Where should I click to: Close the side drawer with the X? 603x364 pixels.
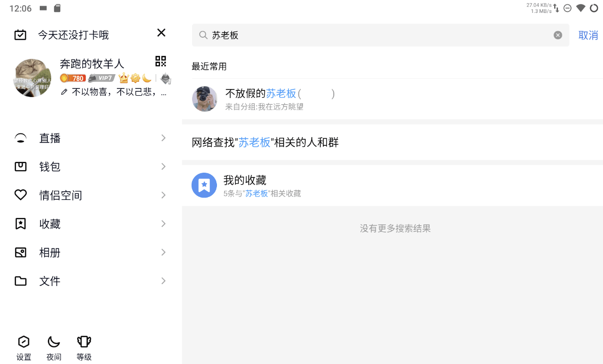coord(161,33)
